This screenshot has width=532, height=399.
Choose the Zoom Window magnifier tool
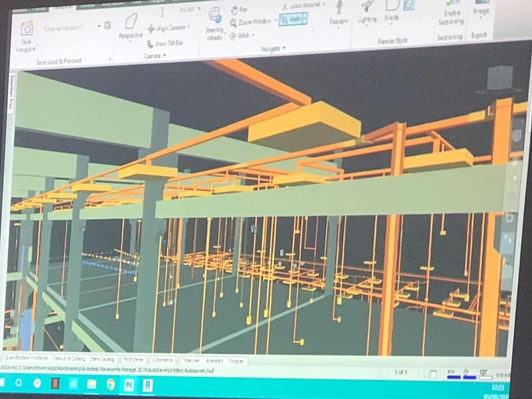[x=250, y=22]
